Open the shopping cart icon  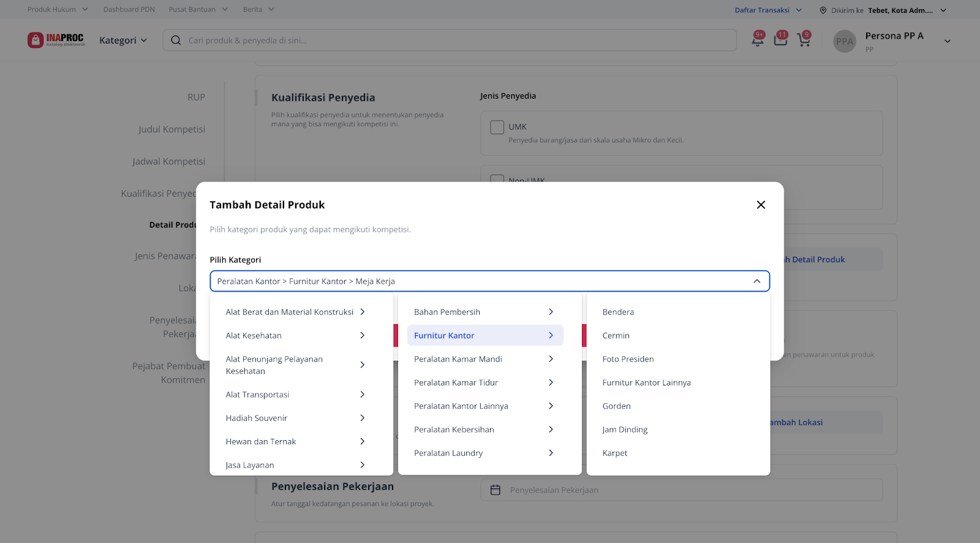click(x=803, y=40)
